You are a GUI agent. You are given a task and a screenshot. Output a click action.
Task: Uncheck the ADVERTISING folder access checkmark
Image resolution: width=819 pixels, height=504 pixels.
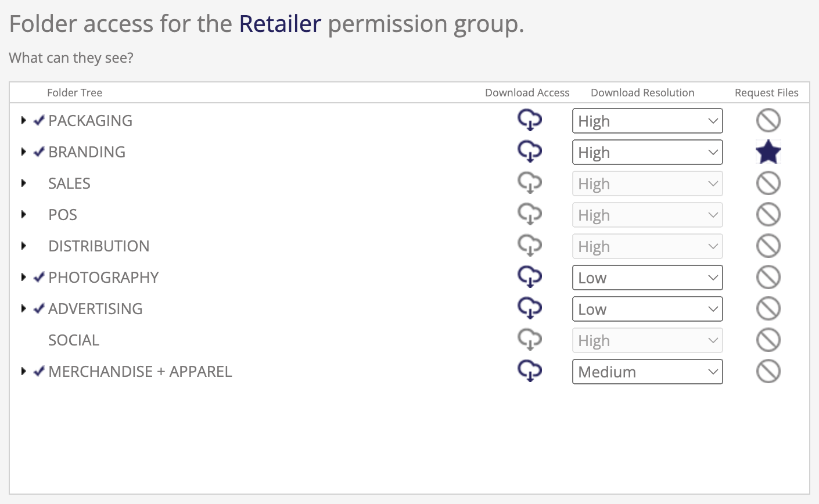39,309
